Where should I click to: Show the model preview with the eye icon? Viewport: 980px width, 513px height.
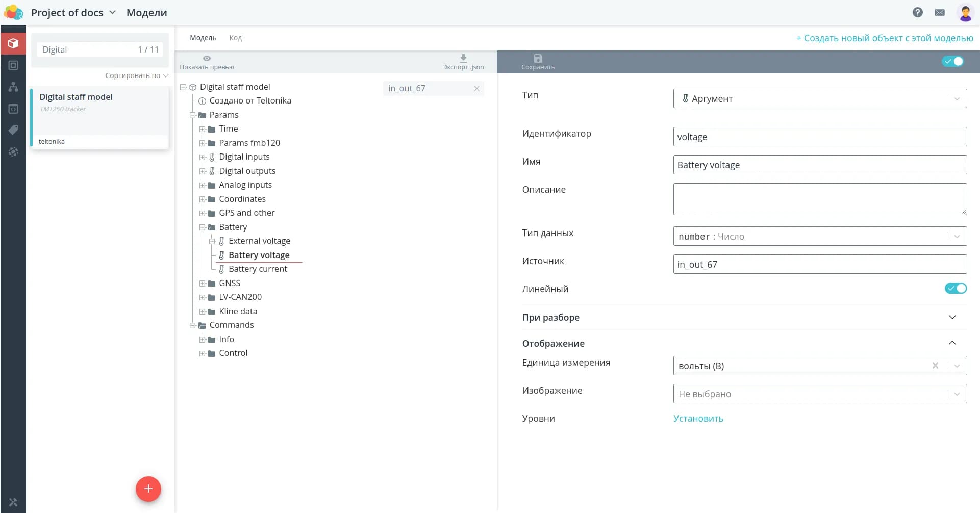pos(207,59)
